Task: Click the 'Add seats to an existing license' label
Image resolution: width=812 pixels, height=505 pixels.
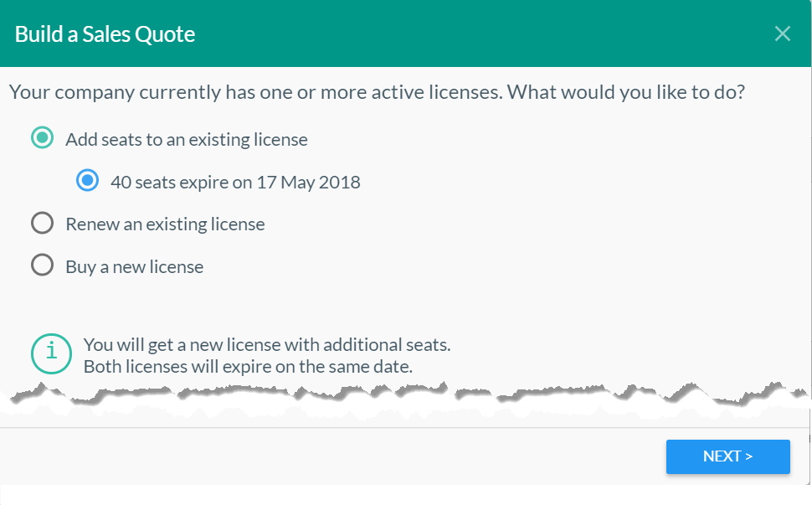Action: (x=186, y=139)
